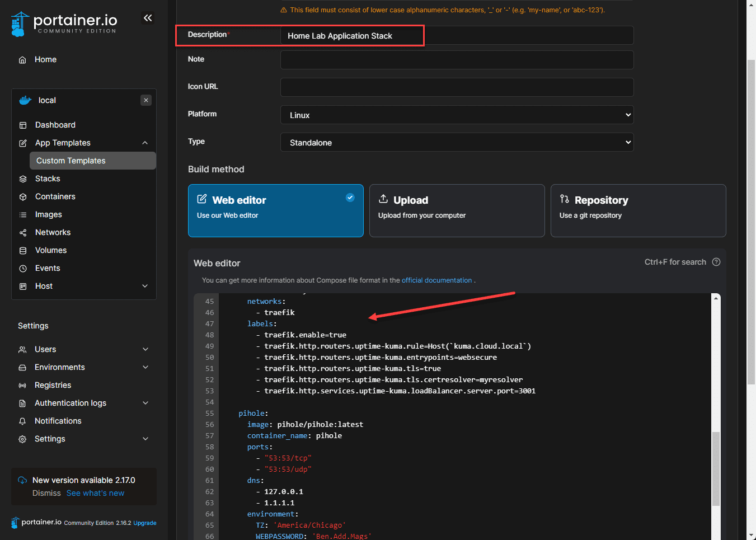Screen dimensions: 756x540
Task: Open the official documentation link
Action: 437,280
